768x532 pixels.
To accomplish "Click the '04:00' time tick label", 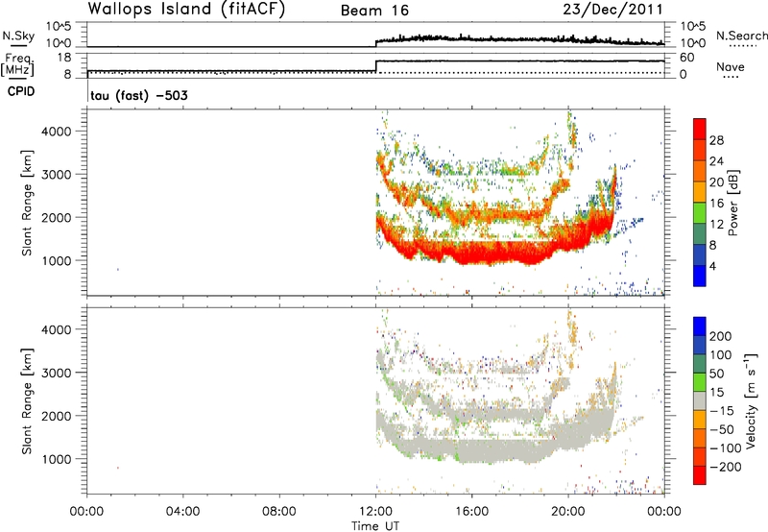I will (182, 512).
